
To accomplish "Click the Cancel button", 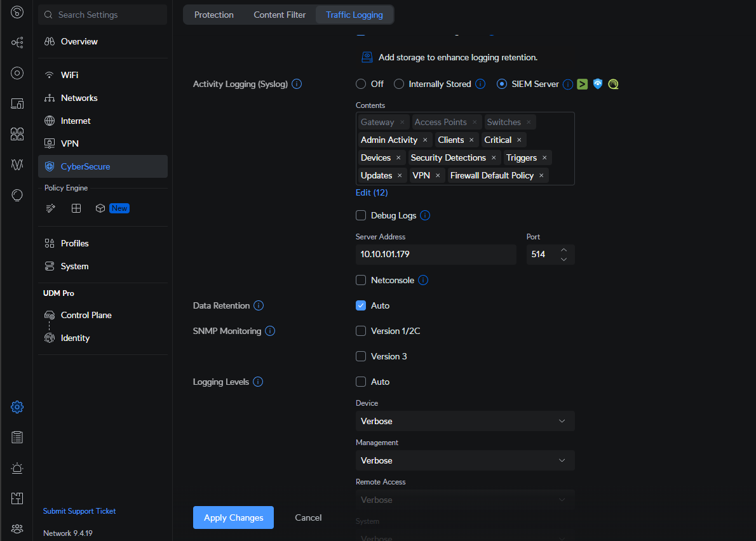I will tap(308, 518).
